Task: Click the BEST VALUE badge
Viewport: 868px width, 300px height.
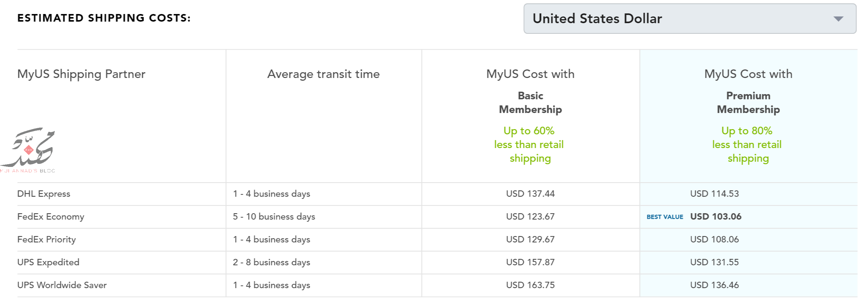Action: [x=664, y=217]
